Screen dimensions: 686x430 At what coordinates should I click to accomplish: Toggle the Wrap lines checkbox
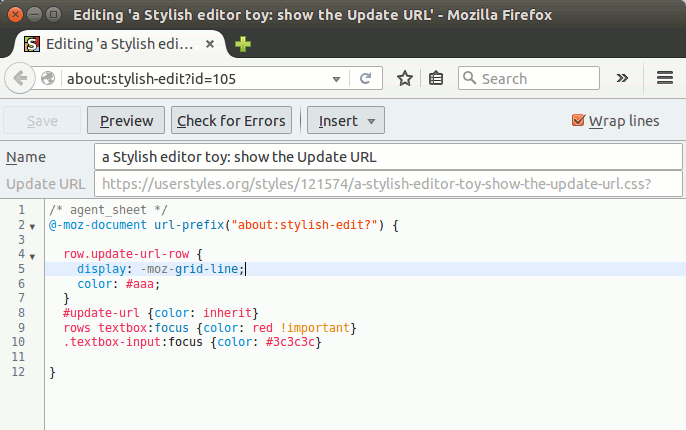(x=578, y=120)
